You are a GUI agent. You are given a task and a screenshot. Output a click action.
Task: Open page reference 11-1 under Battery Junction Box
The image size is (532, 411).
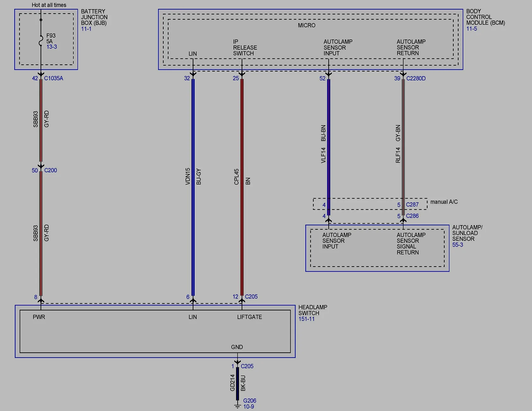(x=86, y=29)
